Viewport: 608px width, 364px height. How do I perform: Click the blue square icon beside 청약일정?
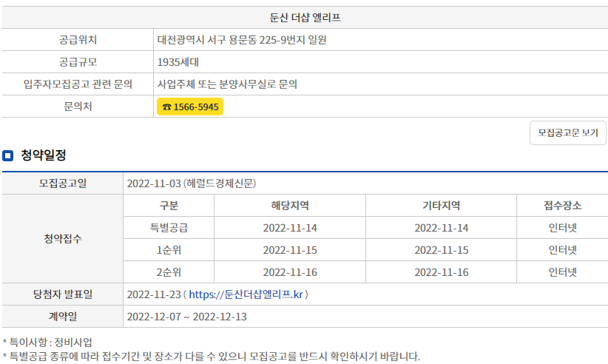[7, 156]
